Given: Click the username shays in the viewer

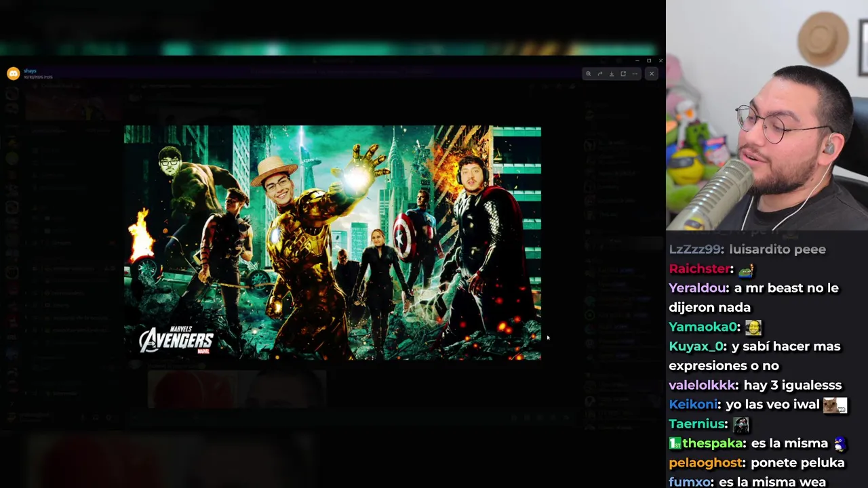Looking at the screenshot, I should (x=30, y=70).
